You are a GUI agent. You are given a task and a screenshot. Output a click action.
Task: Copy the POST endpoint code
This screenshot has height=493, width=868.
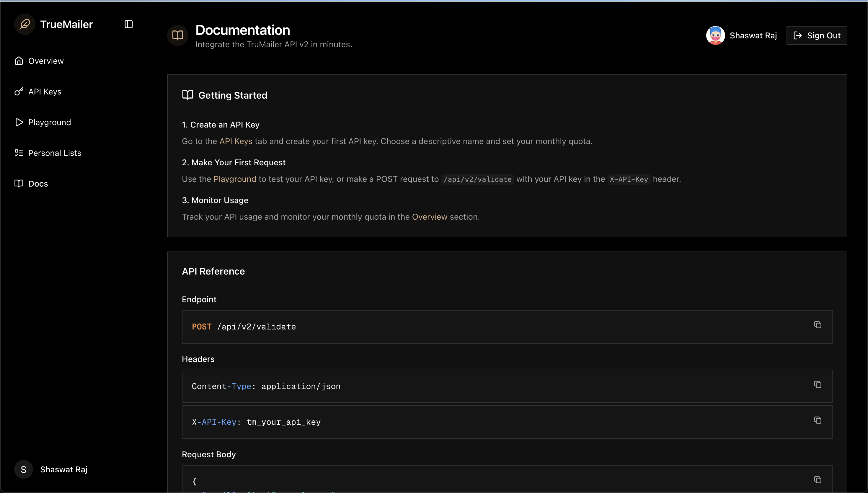point(818,325)
